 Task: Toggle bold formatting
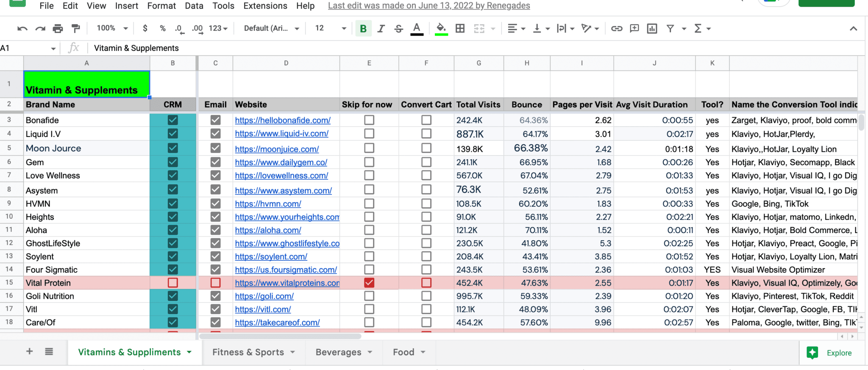[x=363, y=28]
